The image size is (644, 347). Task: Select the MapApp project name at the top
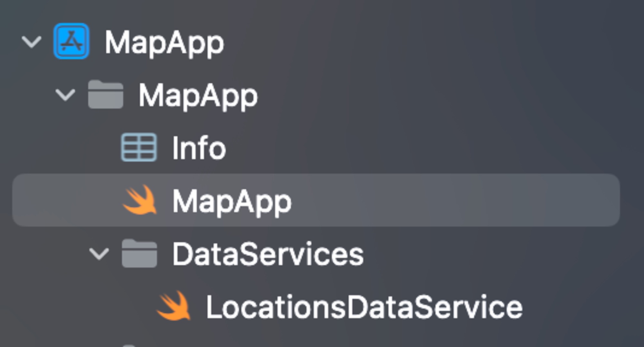coord(164,43)
